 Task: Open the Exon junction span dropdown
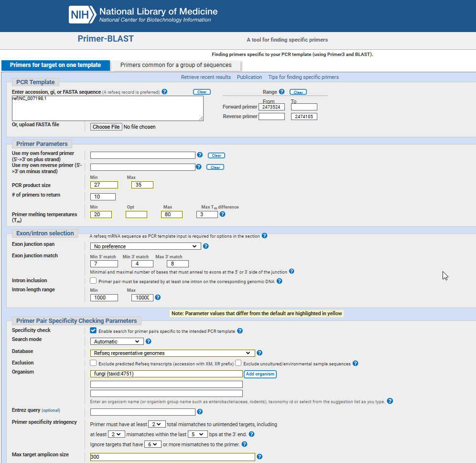(145, 246)
